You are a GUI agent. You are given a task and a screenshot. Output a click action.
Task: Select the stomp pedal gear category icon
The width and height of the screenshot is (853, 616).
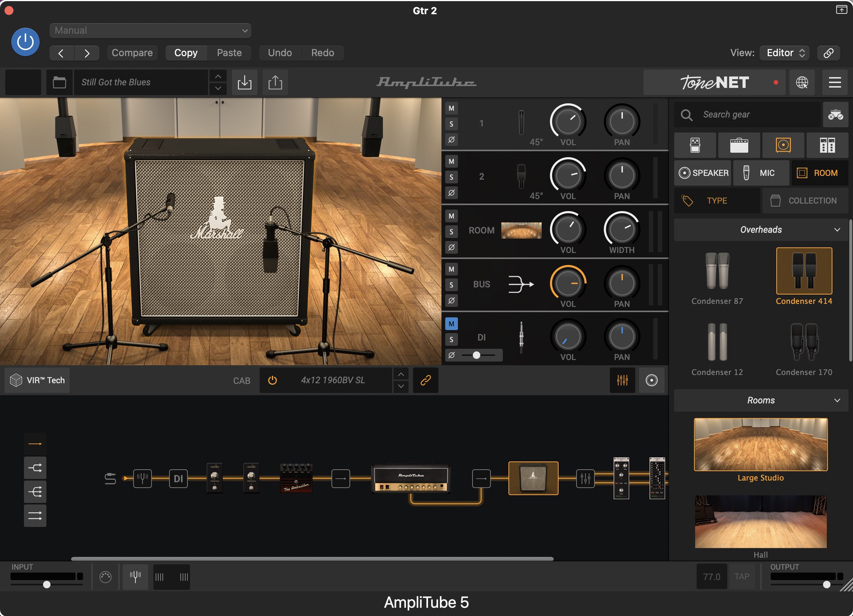pos(695,145)
